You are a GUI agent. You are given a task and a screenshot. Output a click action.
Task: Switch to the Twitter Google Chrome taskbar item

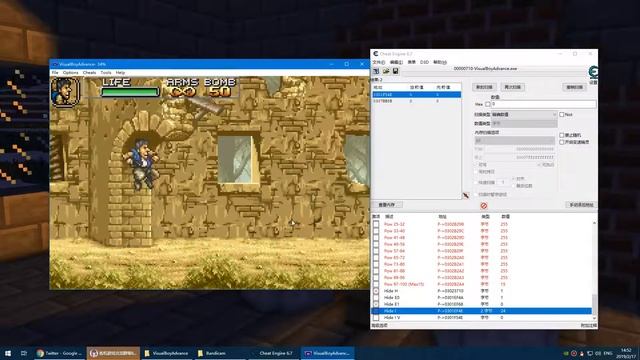point(60,353)
